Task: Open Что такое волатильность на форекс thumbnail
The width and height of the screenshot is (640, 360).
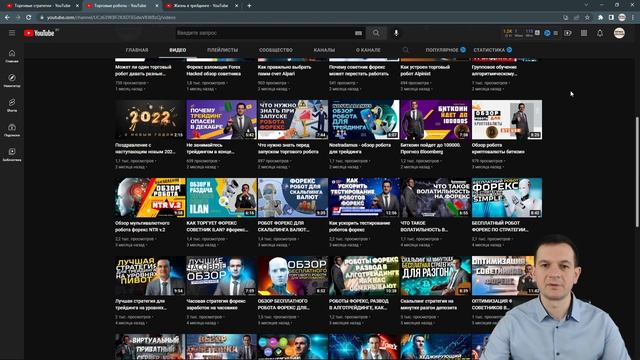Action: click(x=436, y=198)
